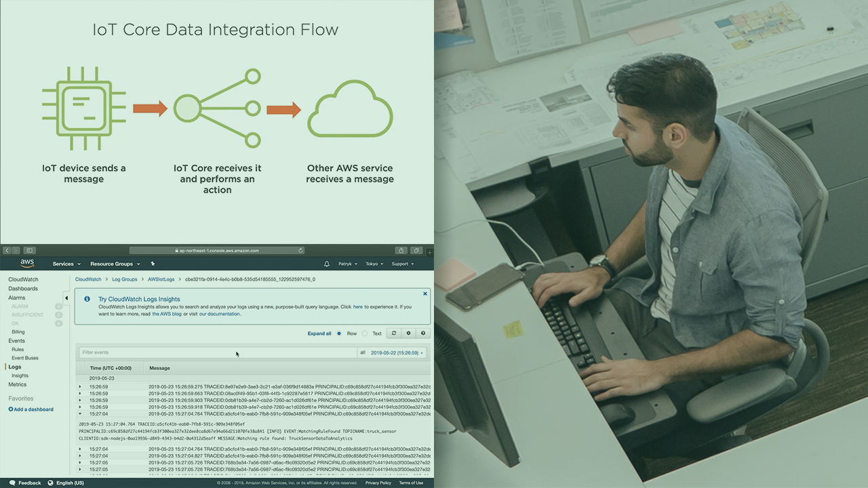Click the help question mark icon
The image size is (868, 488).
coord(423,333)
